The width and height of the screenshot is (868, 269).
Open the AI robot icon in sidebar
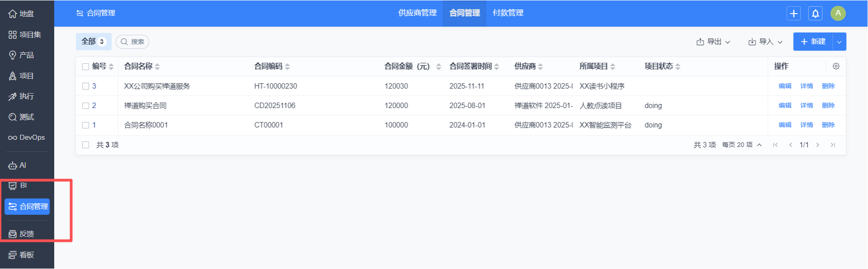[13, 165]
